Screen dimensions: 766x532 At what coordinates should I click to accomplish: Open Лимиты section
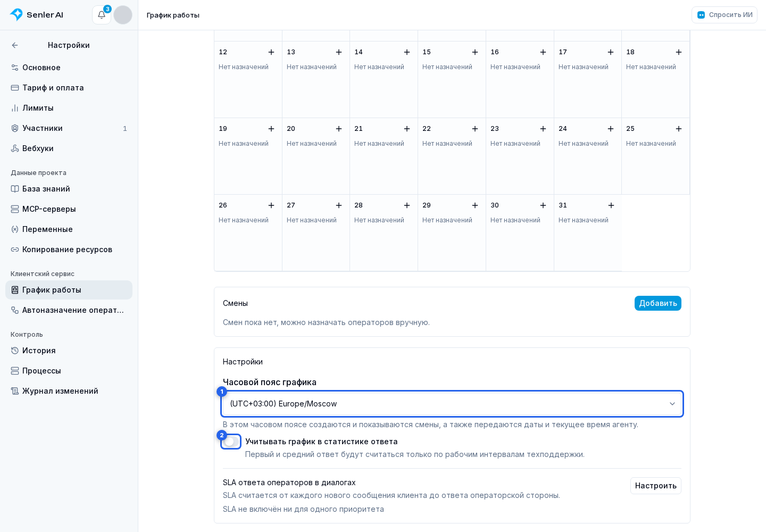tap(69, 108)
